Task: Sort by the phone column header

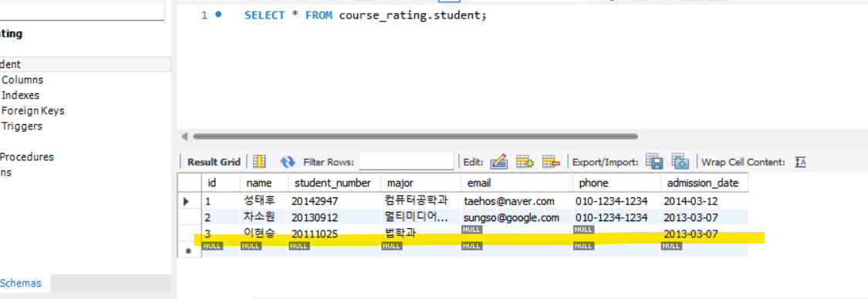Action: (x=616, y=183)
